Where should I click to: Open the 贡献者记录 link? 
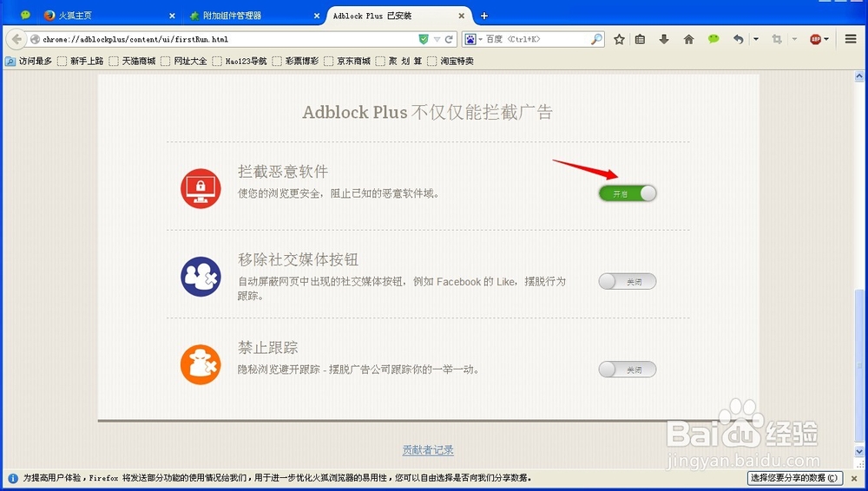[428, 450]
